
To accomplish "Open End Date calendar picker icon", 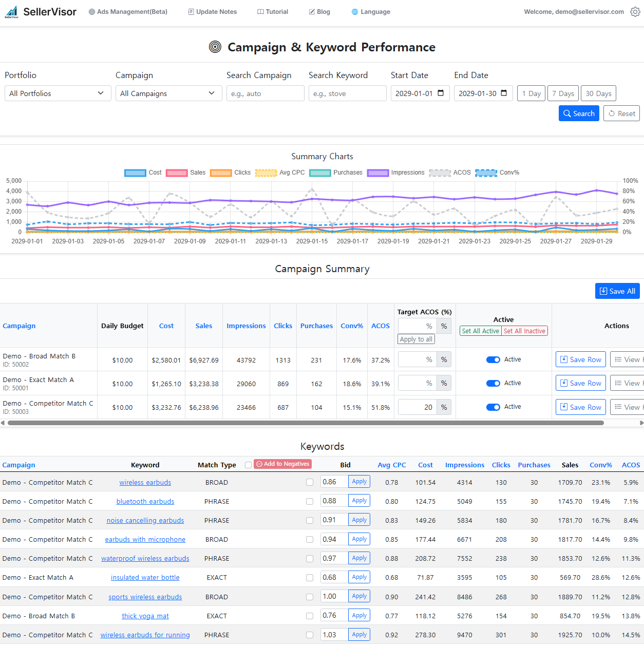I will point(504,93).
